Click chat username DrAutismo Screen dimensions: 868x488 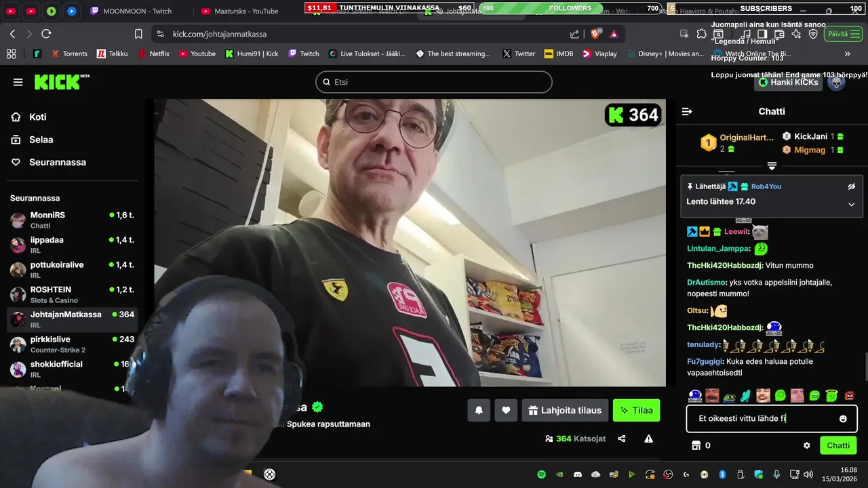(705, 283)
